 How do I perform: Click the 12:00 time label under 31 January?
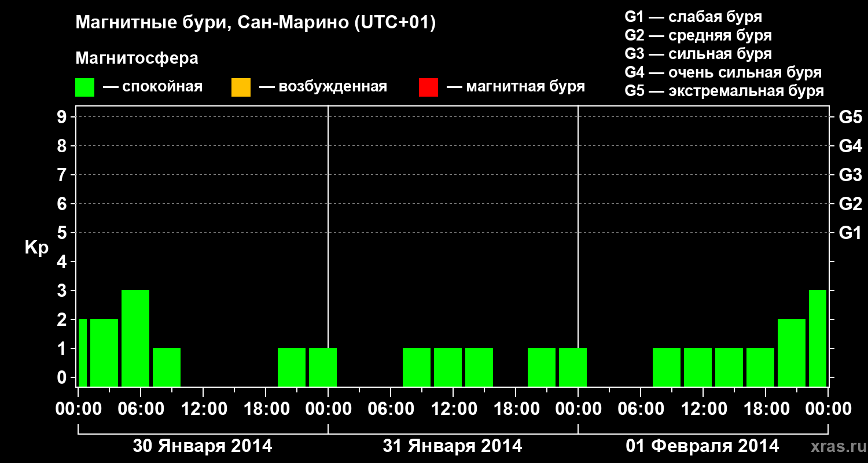click(453, 409)
